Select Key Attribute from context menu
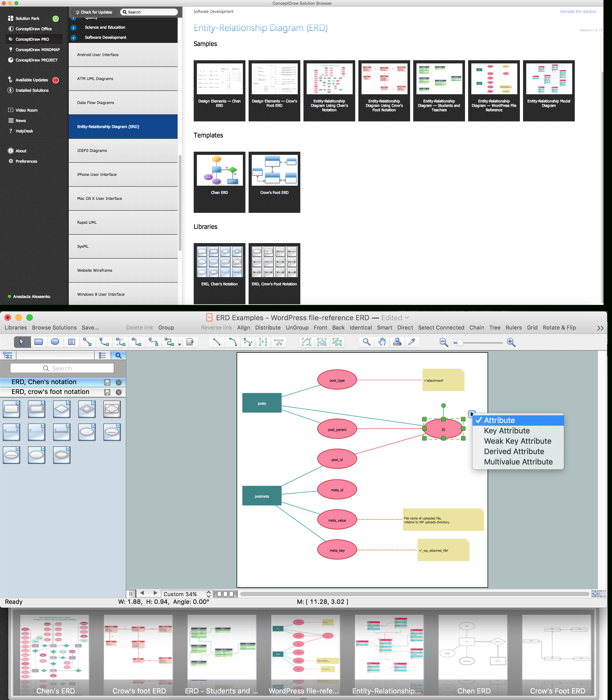The height and width of the screenshot is (700, 612). [x=507, y=430]
